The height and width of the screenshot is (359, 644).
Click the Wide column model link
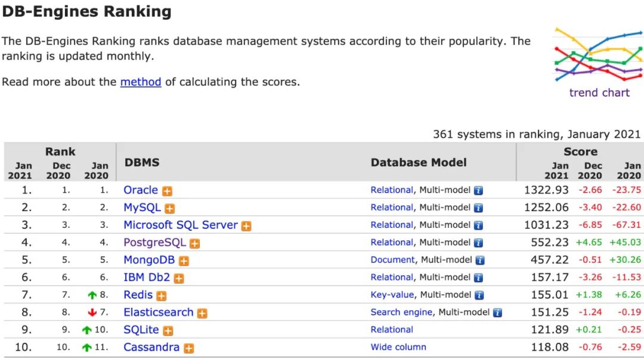[398, 347]
